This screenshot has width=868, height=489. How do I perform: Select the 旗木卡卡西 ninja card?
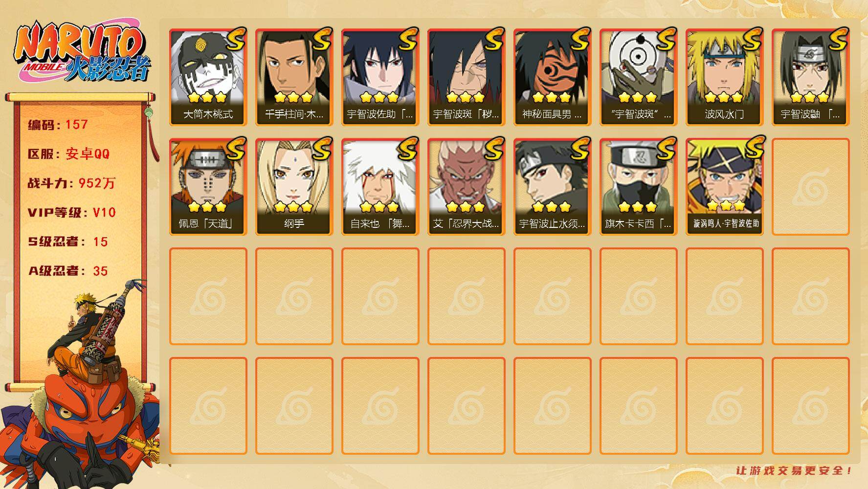coord(638,186)
